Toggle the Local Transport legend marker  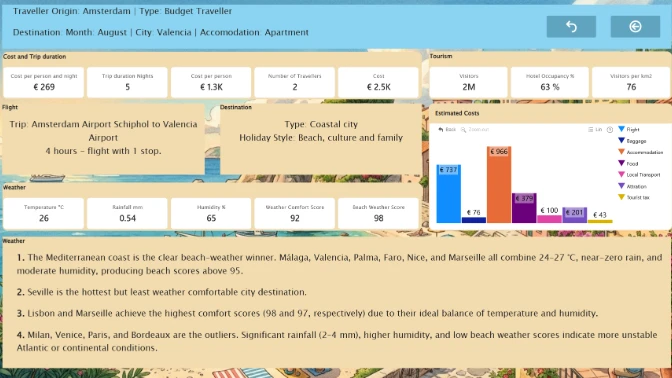[621, 174]
